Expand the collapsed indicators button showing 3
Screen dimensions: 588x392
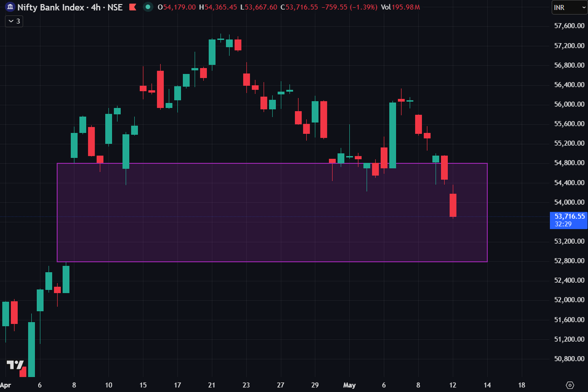click(13, 21)
